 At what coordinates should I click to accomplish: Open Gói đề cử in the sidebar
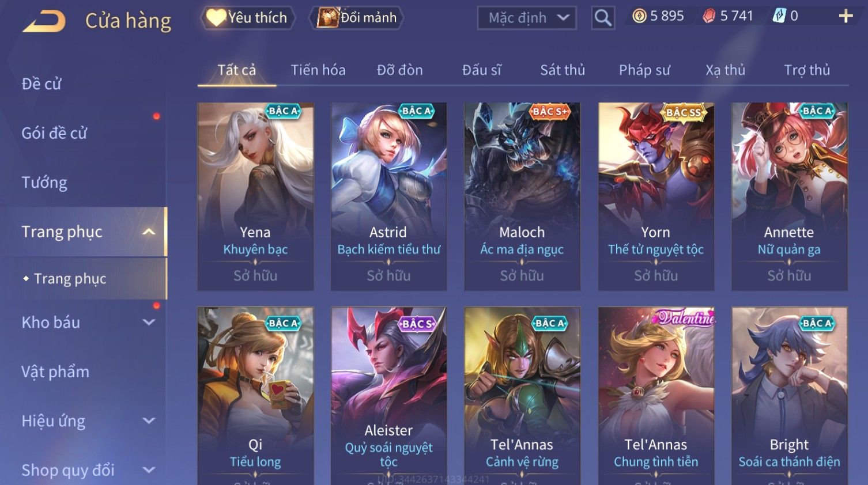coord(54,133)
